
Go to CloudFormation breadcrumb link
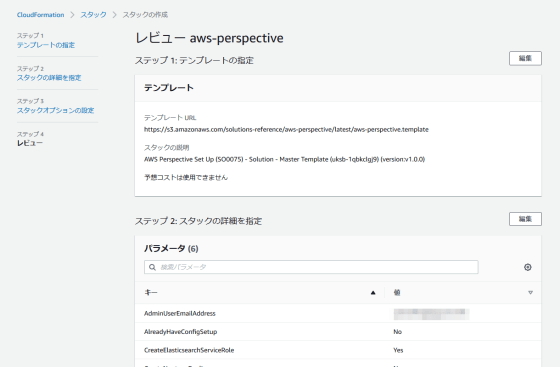pos(40,15)
